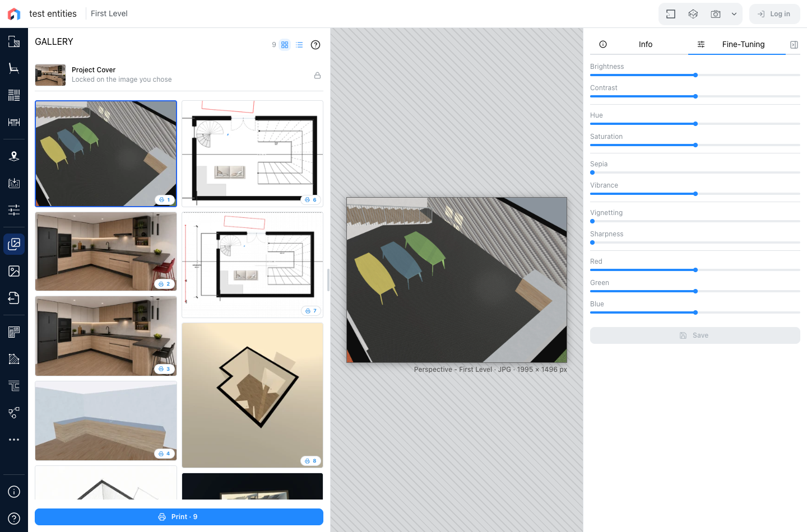Select the Fine-Tuning tab

[737, 44]
